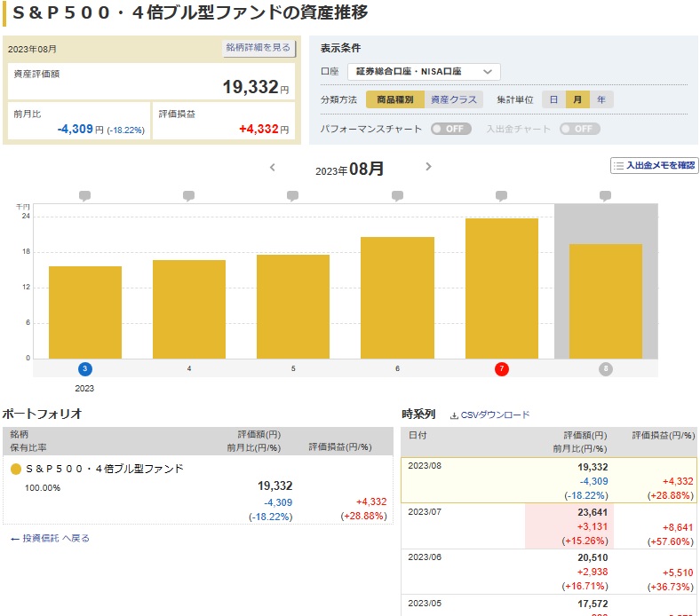Click the June bar in the chart

click(397, 297)
